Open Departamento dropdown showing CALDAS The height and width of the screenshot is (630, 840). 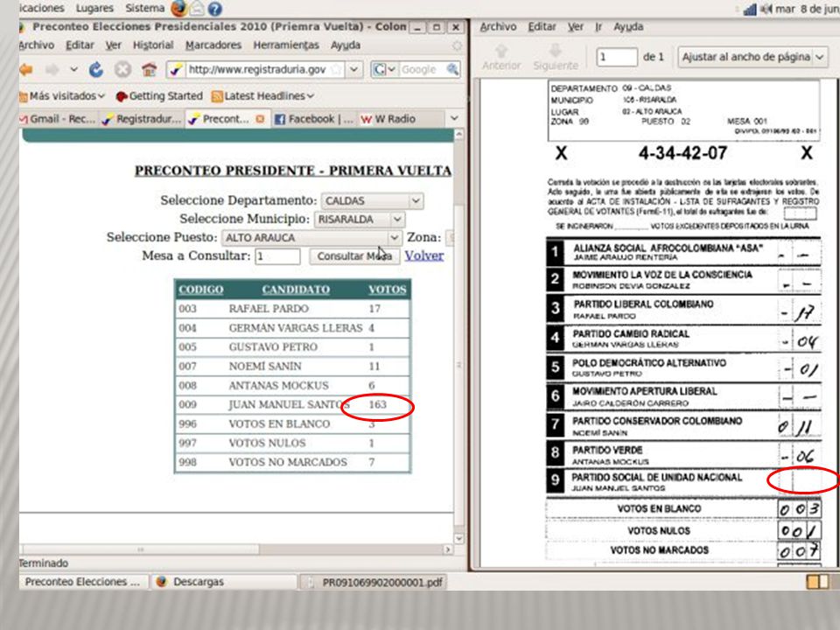pos(373,201)
